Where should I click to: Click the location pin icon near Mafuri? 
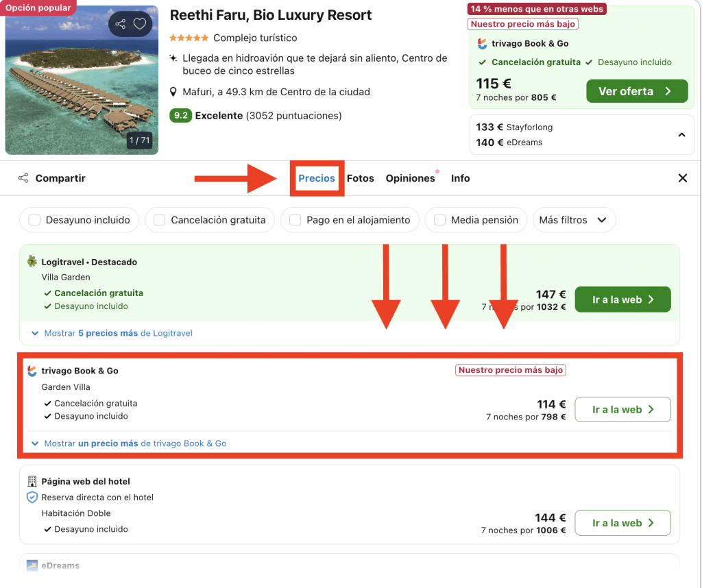pyautogui.click(x=174, y=92)
